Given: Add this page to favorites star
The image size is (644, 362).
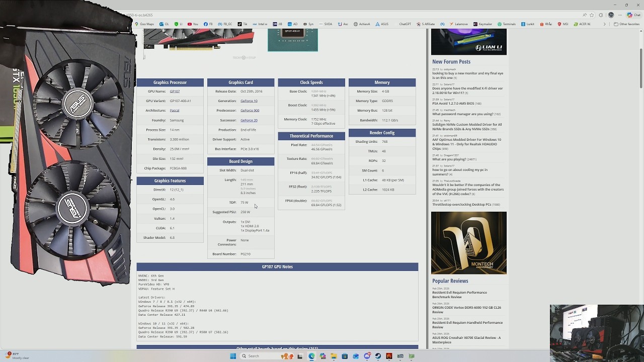Looking at the screenshot, I should tap(592, 15).
